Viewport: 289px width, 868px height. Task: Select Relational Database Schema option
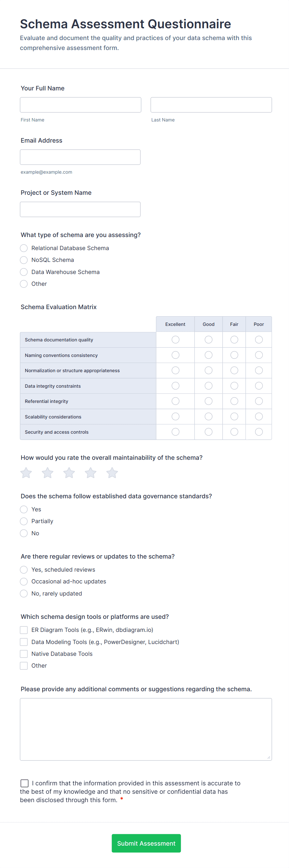[24, 248]
